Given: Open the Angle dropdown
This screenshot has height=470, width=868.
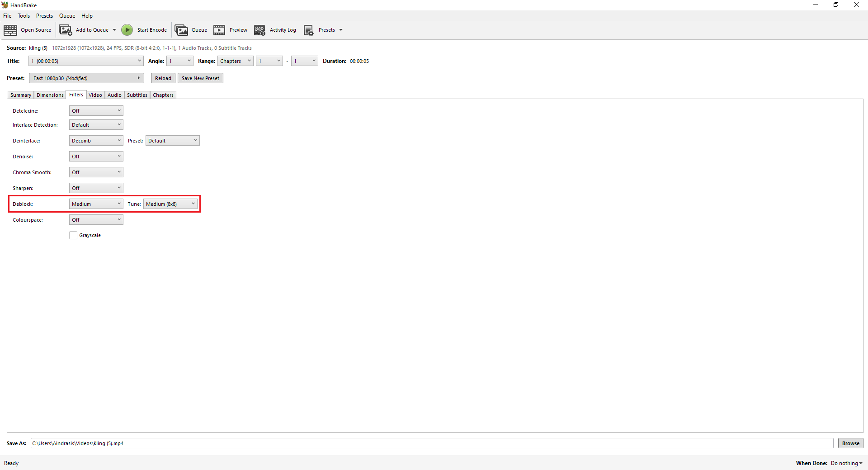Looking at the screenshot, I should pyautogui.click(x=180, y=61).
